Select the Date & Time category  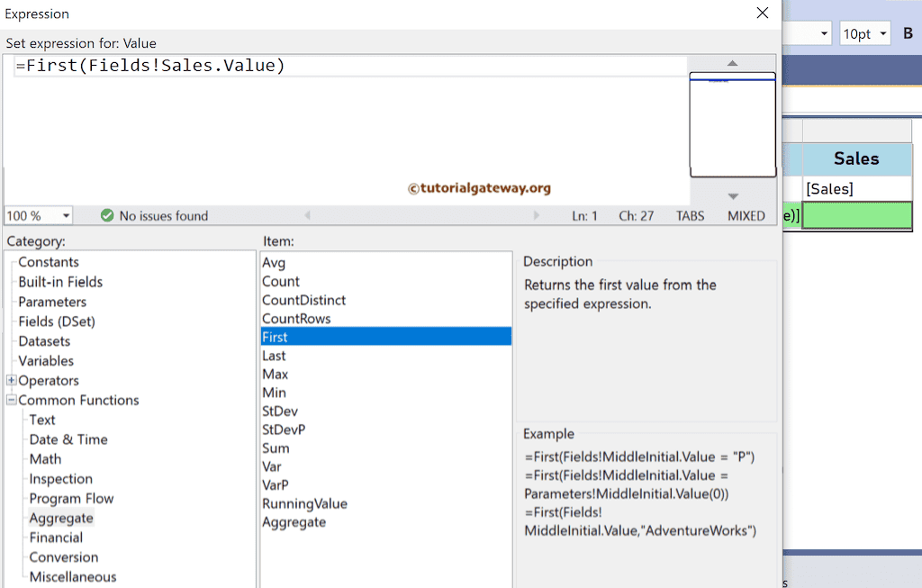coord(68,439)
